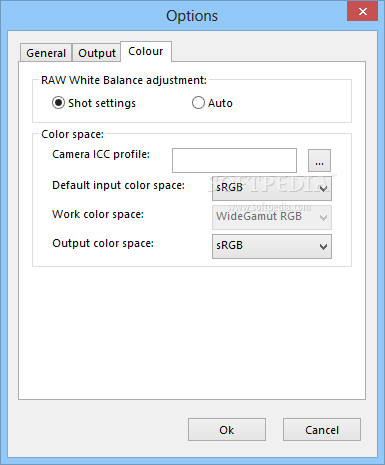Click the Camera ICC profile text field

(234, 161)
